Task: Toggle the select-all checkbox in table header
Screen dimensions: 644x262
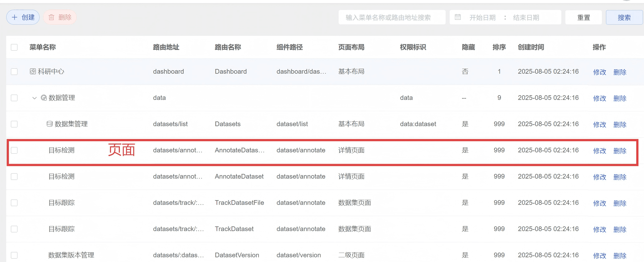Action: pyautogui.click(x=14, y=47)
